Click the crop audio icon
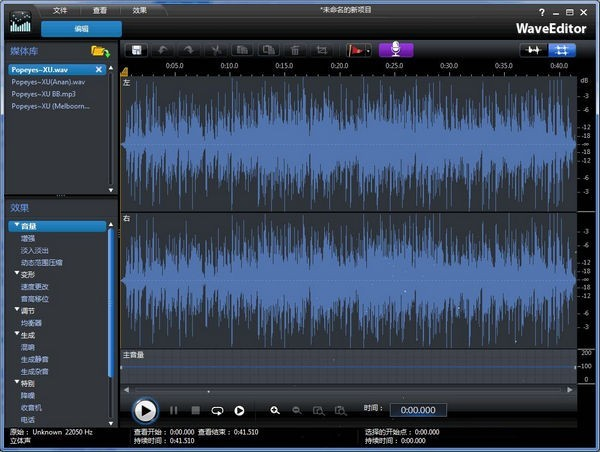This screenshot has width=600, height=452. (x=321, y=50)
